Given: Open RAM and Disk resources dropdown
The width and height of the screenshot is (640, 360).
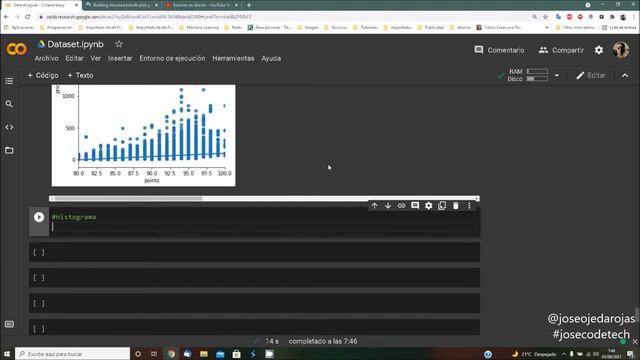Looking at the screenshot, I should point(557,76).
